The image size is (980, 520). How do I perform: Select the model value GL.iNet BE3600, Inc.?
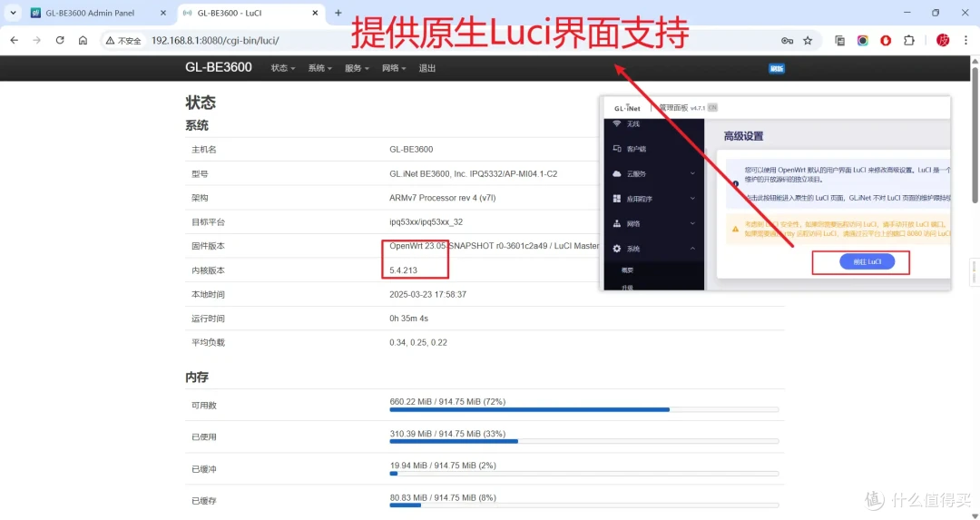tap(473, 173)
